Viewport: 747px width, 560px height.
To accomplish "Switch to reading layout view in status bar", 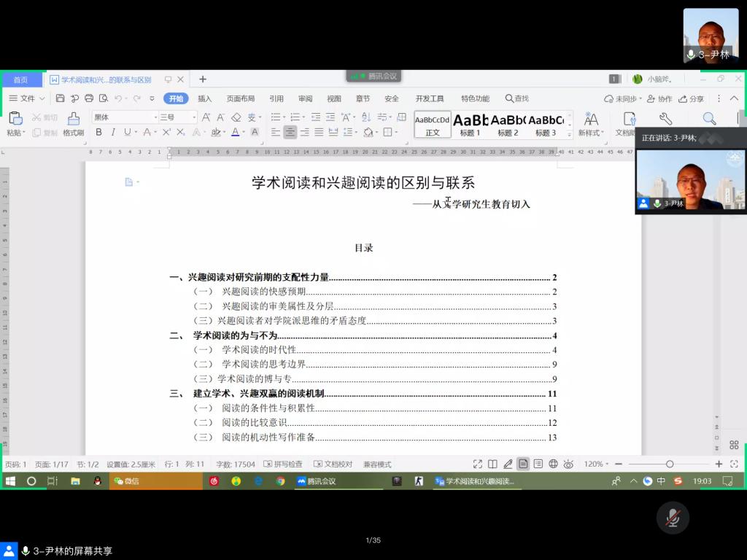I will pyautogui.click(x=492, y=464).
